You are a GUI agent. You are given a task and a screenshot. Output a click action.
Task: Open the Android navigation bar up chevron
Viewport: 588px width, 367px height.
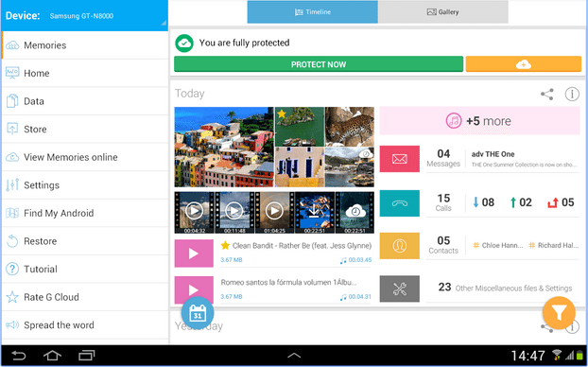pyautogui.click(x=294, y=355)
